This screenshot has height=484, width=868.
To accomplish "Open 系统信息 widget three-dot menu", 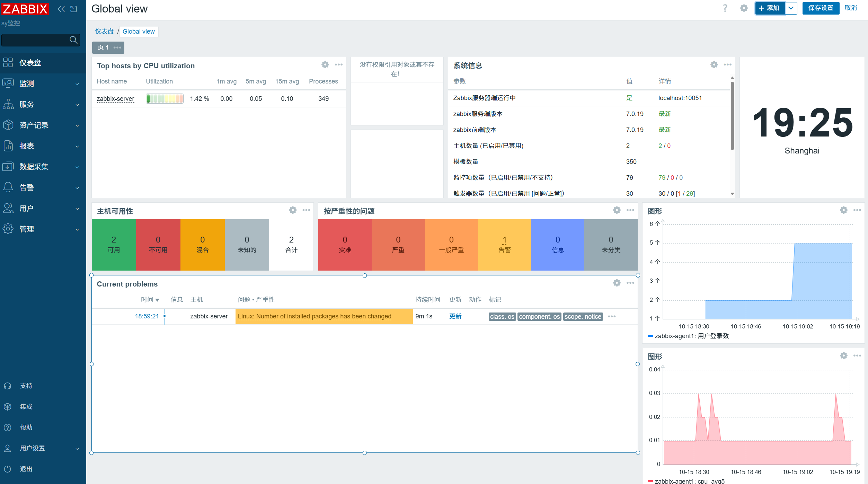I will point(727,64).
